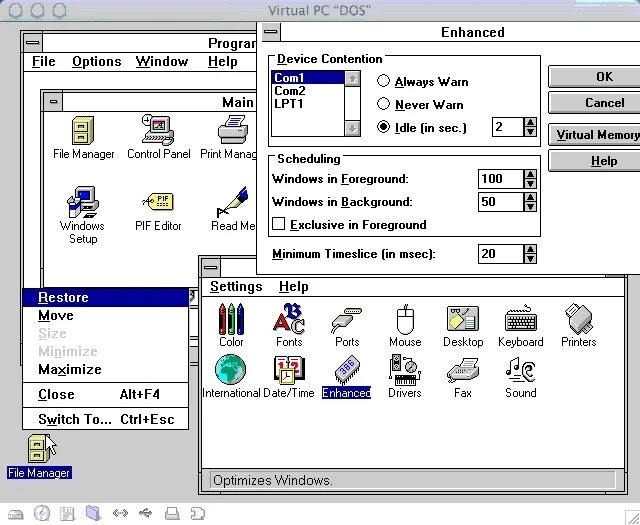This screenshot has width=640, height=525.
Task: Open Program Manager Window menu
Action: [162, 61]
